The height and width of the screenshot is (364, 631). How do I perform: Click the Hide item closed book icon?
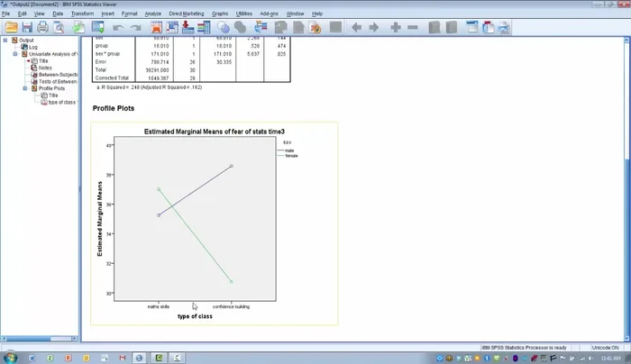[452, 27]
